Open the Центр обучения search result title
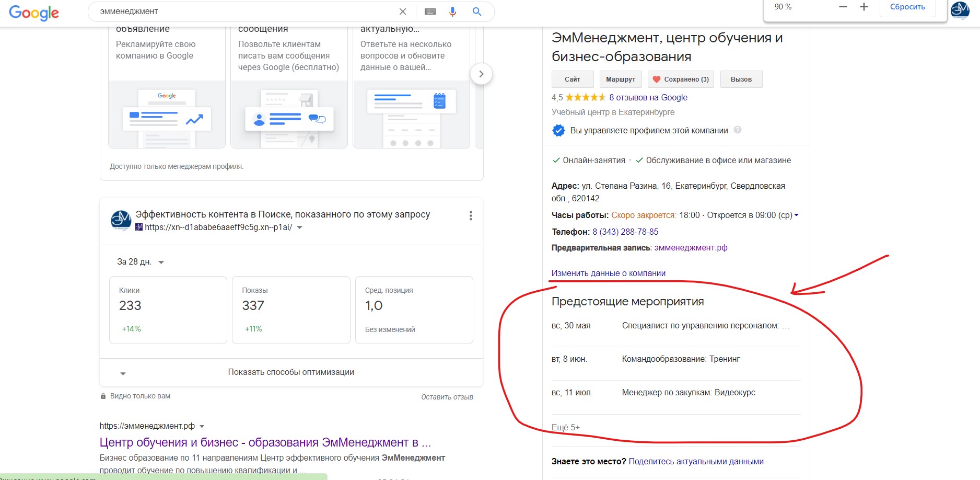The height and width of the screenshot is (480, 980). 265,442
